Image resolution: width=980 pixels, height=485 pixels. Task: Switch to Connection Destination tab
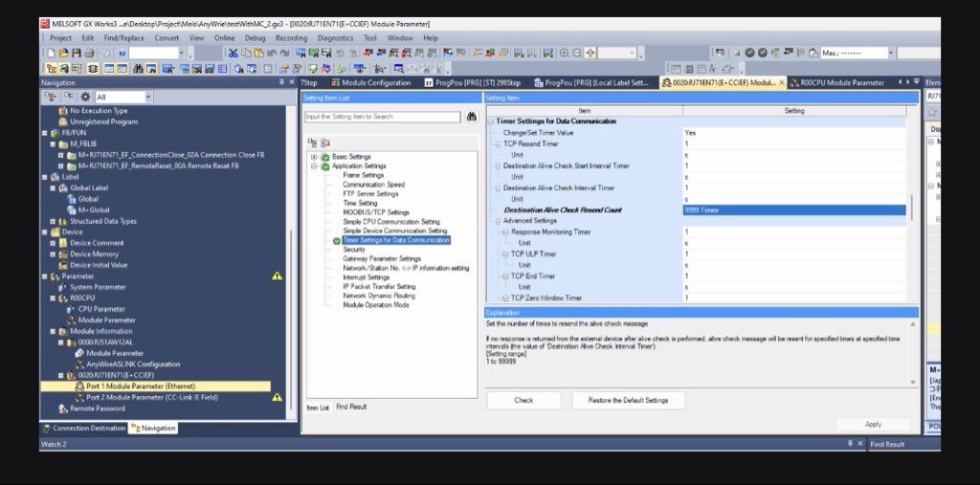[84, 429]
